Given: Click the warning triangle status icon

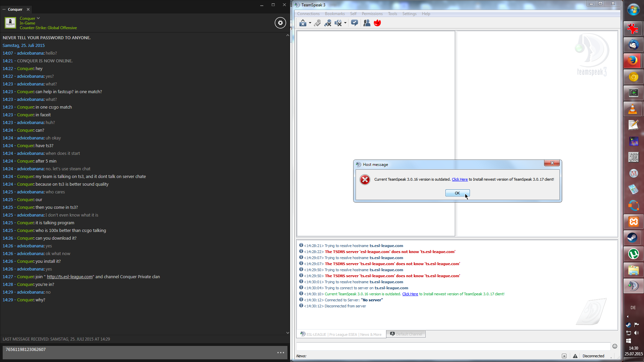Looking at the screenshot, I should pos(575,356).
